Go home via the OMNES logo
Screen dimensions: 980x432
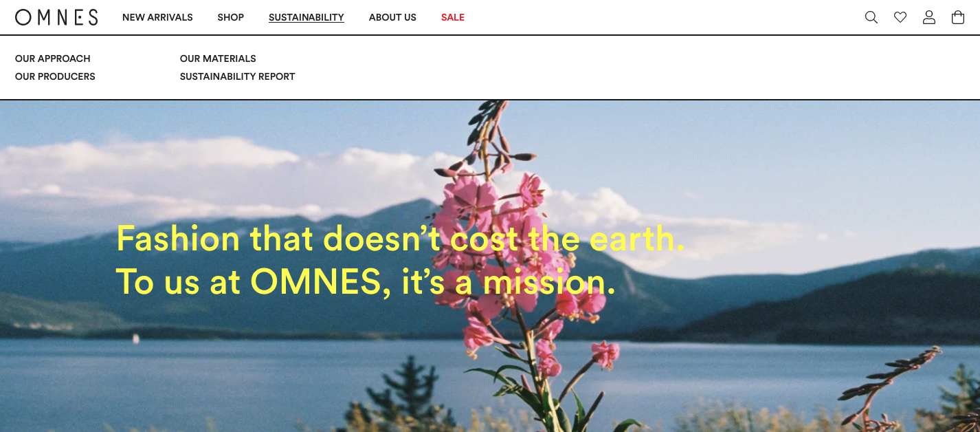(56, 17)
